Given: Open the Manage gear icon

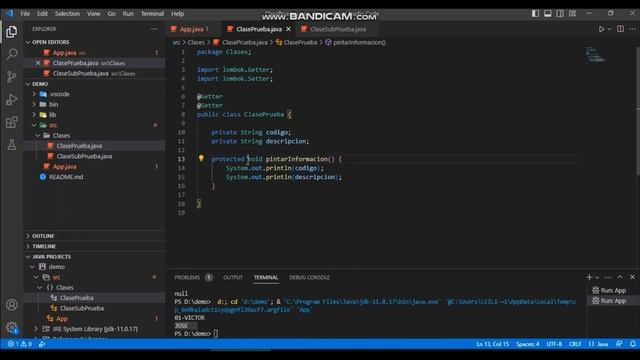Looking at the screenshot, I should (11, 327).
